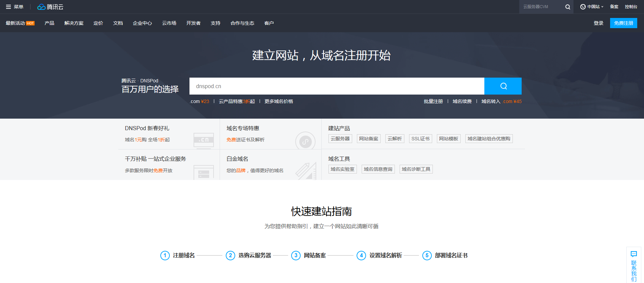644x283 pixels.
Task: Open the 产品 navigation menu
Action: coord(49,23)
